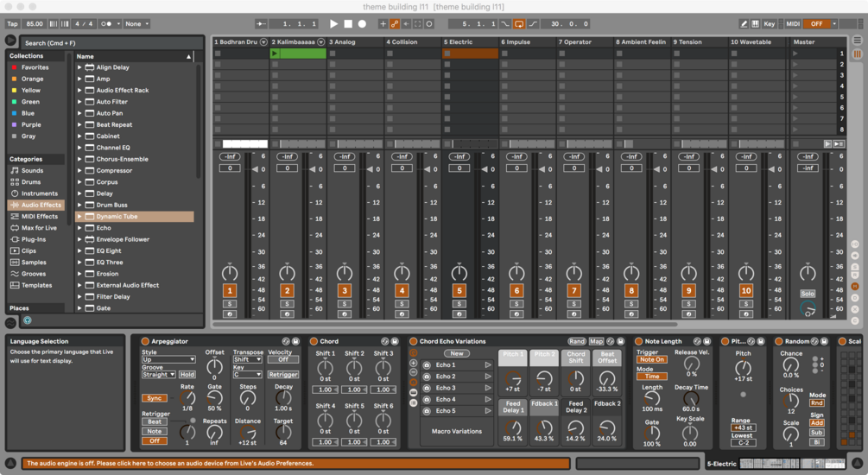Click the audio engine off status message
This screenshot has width=868, height=475.
coord(295,464)
